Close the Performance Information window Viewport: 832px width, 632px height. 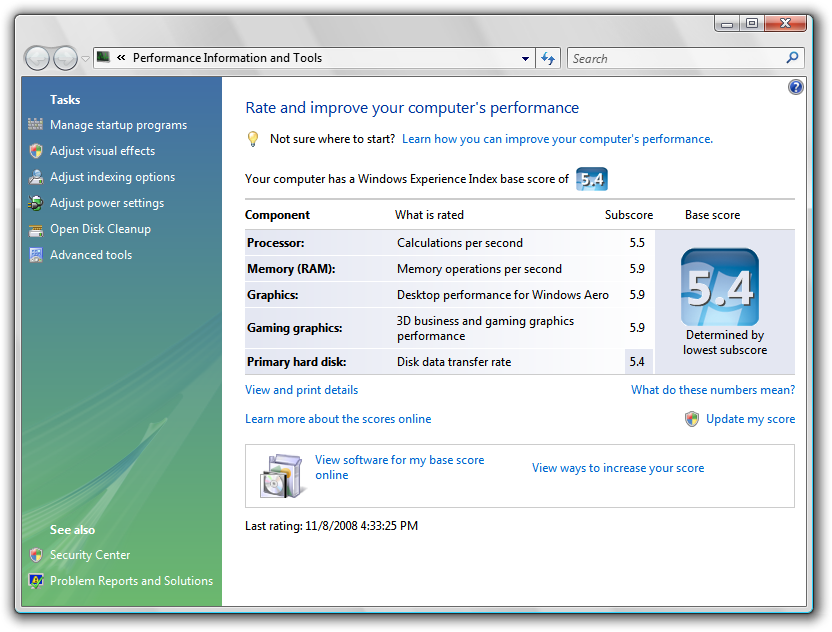785,23
